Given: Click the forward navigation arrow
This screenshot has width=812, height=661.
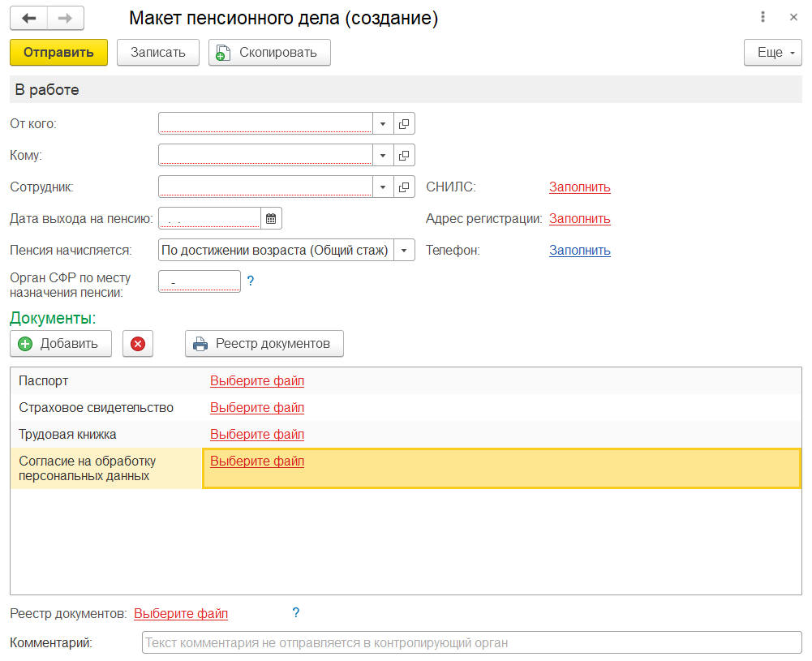Looking at the screenshot, I should 66,18.
